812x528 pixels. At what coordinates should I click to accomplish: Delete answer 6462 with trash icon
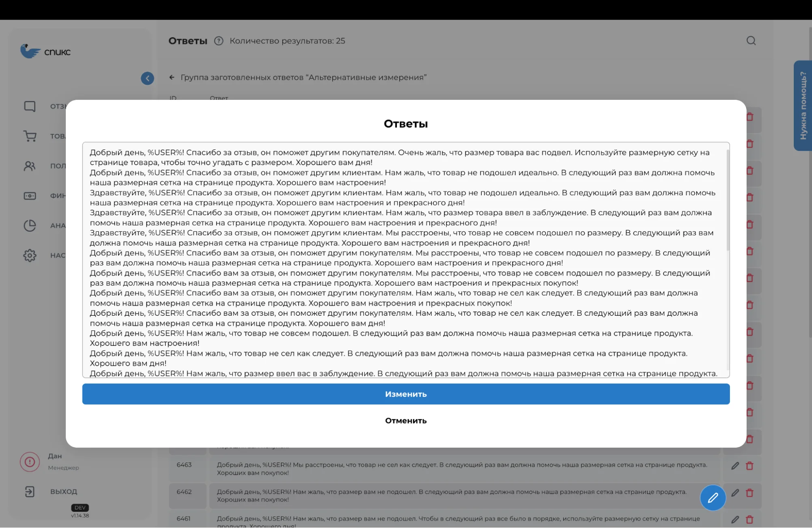point(750,493)
